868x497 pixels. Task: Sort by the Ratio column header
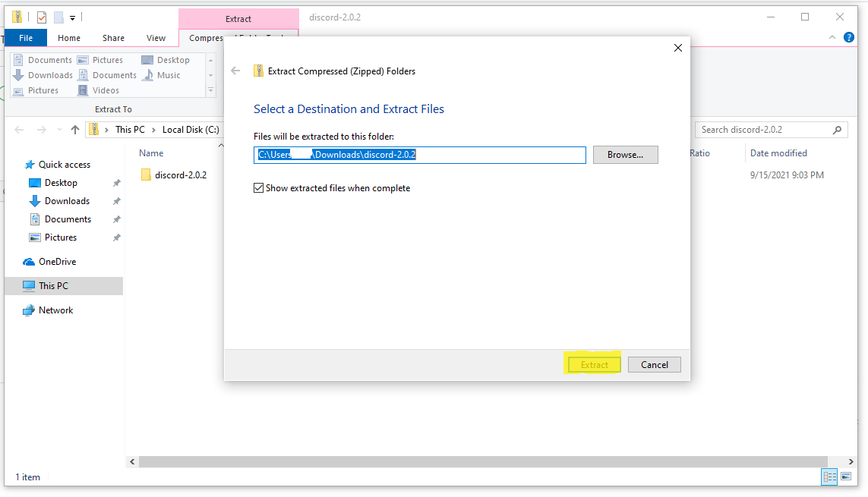pyautogui.click(x=699, y=153)
